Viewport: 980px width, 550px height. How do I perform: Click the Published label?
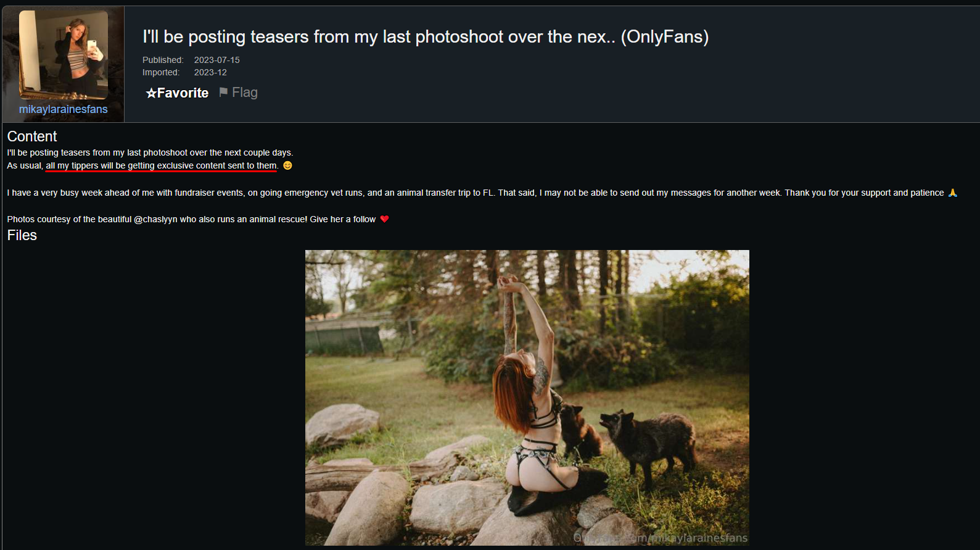pyautogui.click(x=163, y=60)
